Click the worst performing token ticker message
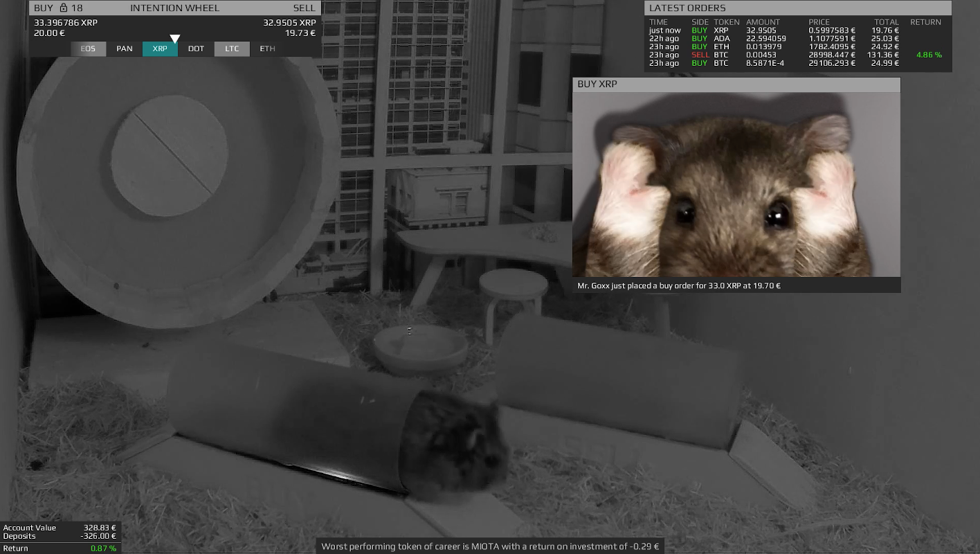Image resolution: width=980 pixels, height=554 pixels. pos(490,546)
